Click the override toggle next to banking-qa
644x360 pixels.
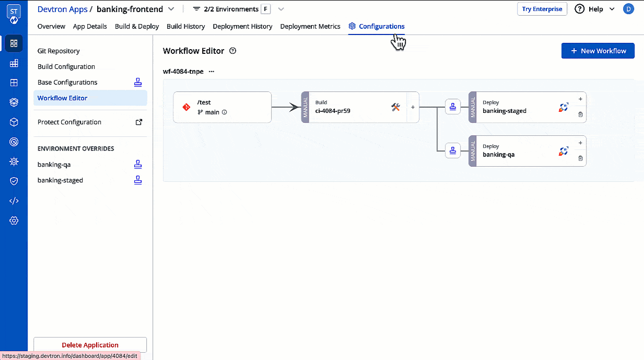click(137, 164)
